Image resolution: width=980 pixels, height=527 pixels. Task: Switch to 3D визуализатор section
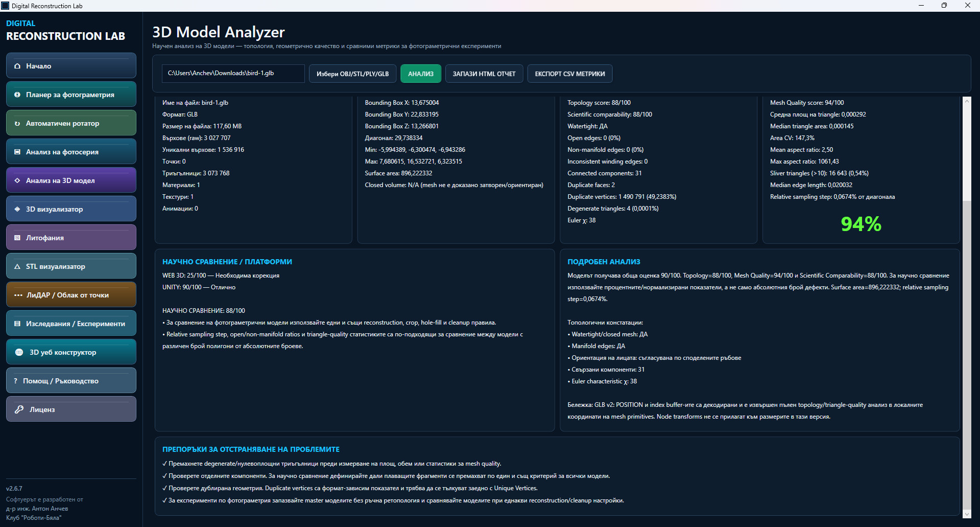[x=71, y=209]
